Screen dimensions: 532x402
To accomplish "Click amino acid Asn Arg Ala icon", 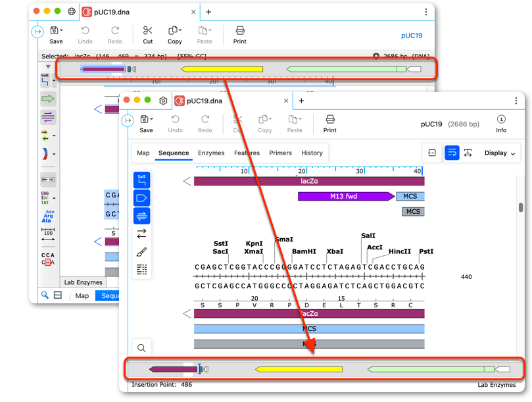I will (x=48, y=216).
